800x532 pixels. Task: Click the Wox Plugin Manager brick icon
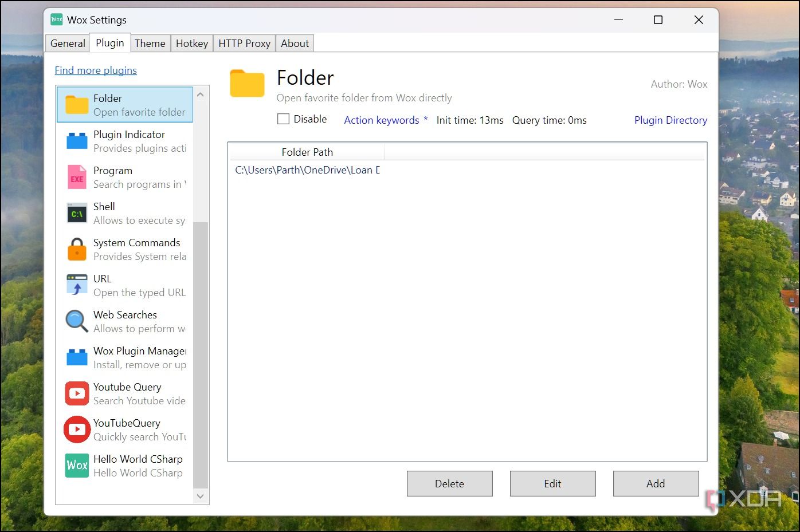point(77,357)
